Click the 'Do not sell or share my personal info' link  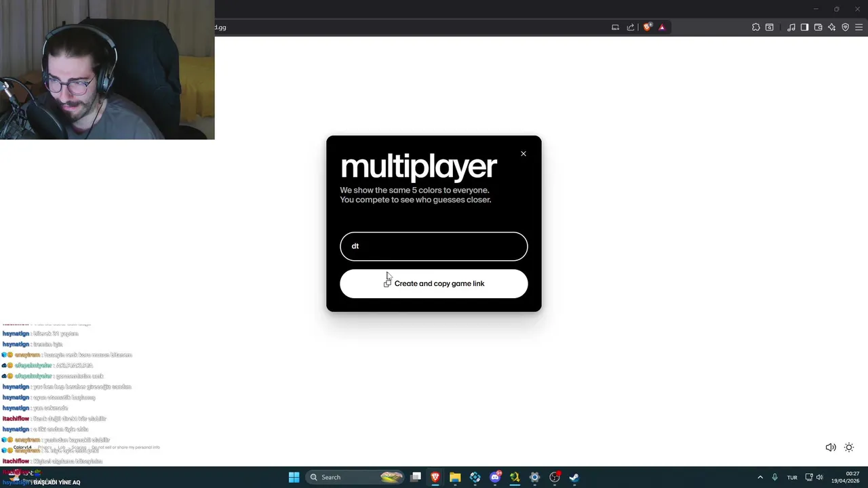pos(125,447)
